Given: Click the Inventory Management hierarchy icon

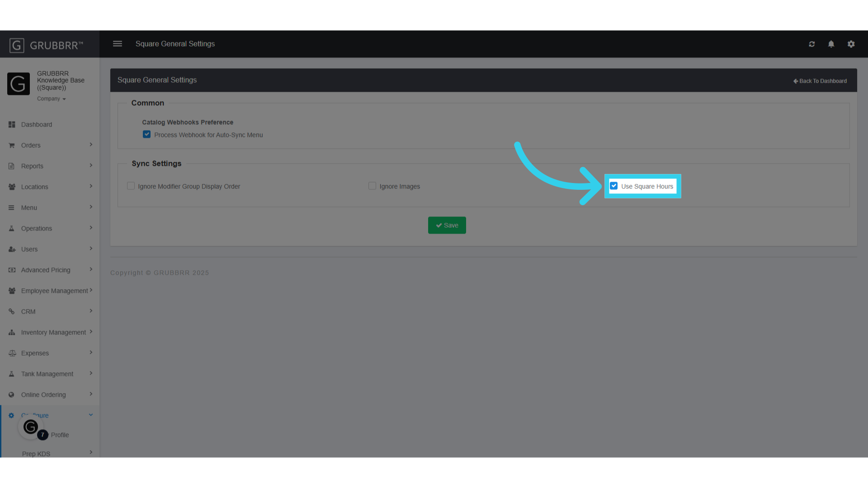Looking at the screenshot, I should (x=12, y=333).
